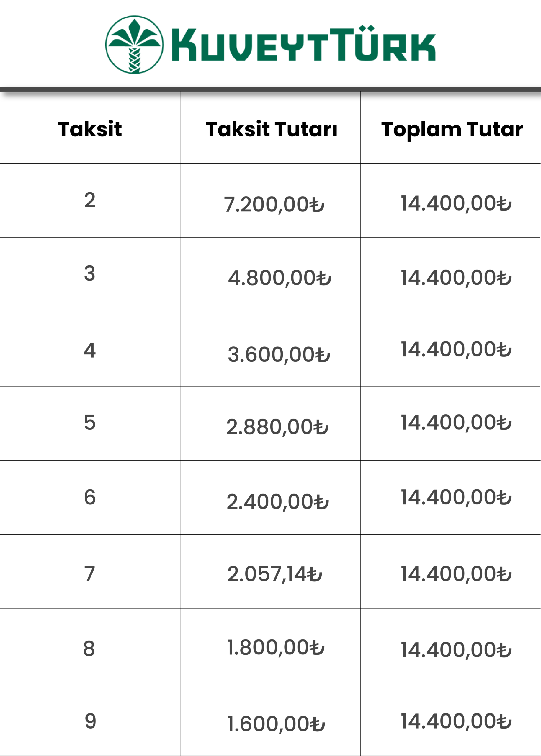Select the 9 installment row number
Screen dimensions: 541x756
click(90, 721)
